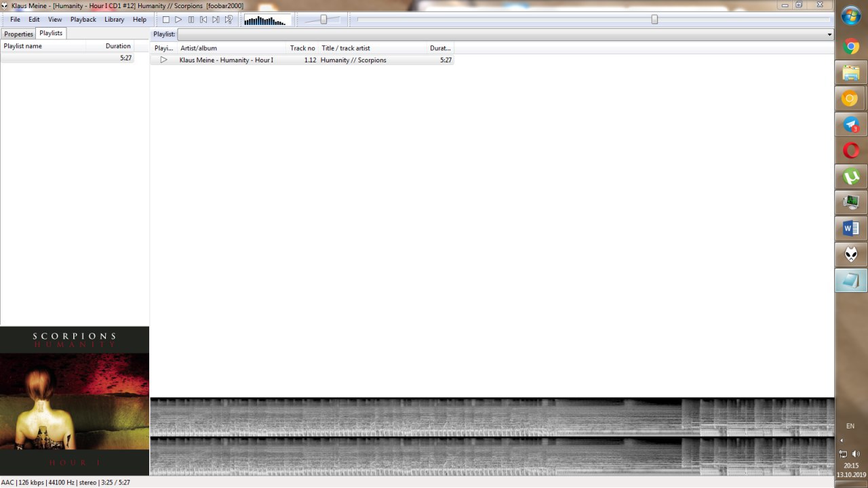Pause the current track
Image resolution: width=868 pixels, height=488 pixels.
[x=191, y=20]
